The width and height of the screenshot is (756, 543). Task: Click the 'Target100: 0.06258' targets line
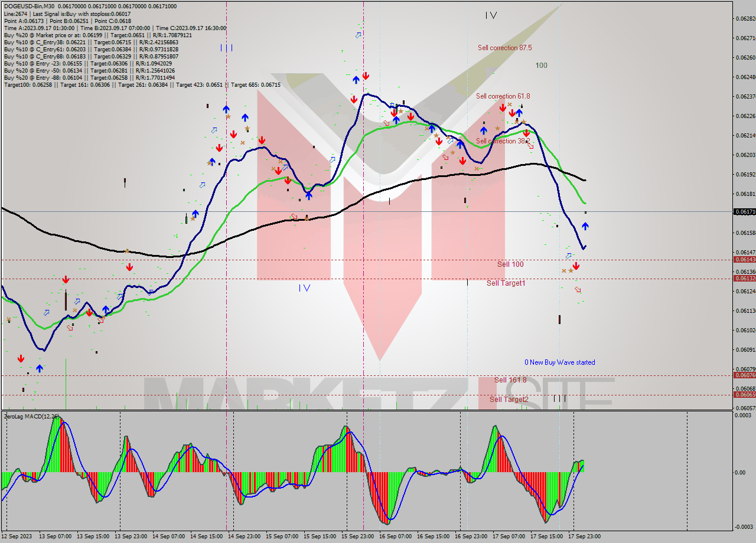pos(142,84)
